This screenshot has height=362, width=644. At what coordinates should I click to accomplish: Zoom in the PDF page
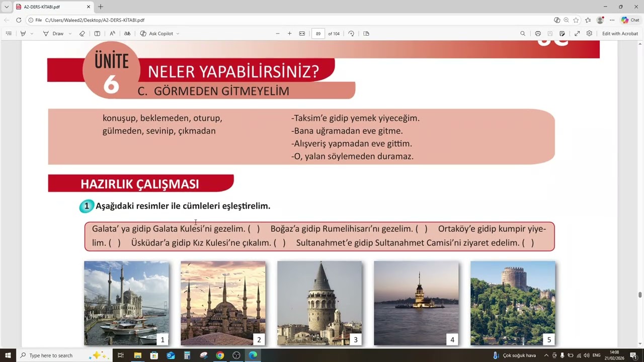pos(289,34)
